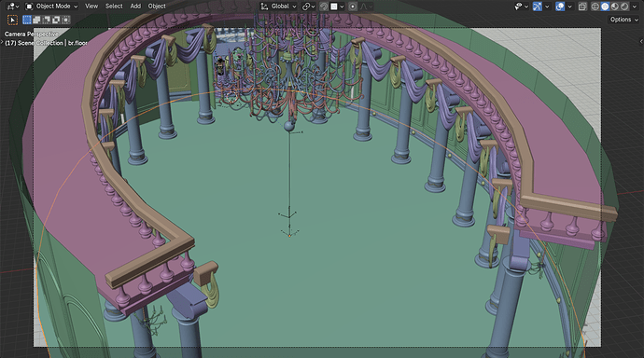
Task: Expand the sidebar via right-edge arrow
Action: [641, 41]
